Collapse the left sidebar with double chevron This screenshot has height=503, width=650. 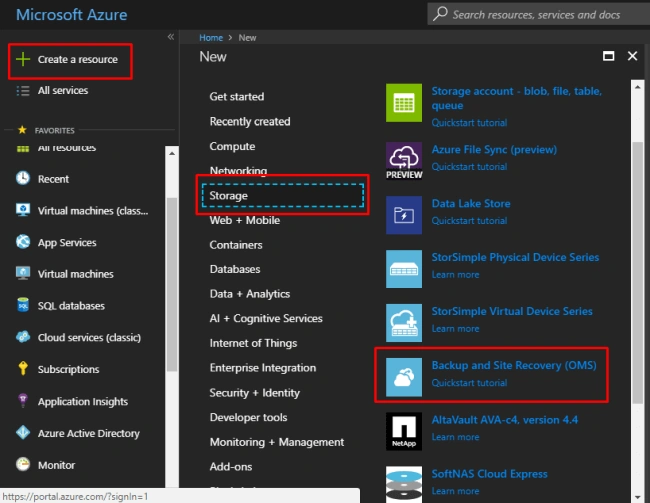pyautogui.click(x=170, y=37)
